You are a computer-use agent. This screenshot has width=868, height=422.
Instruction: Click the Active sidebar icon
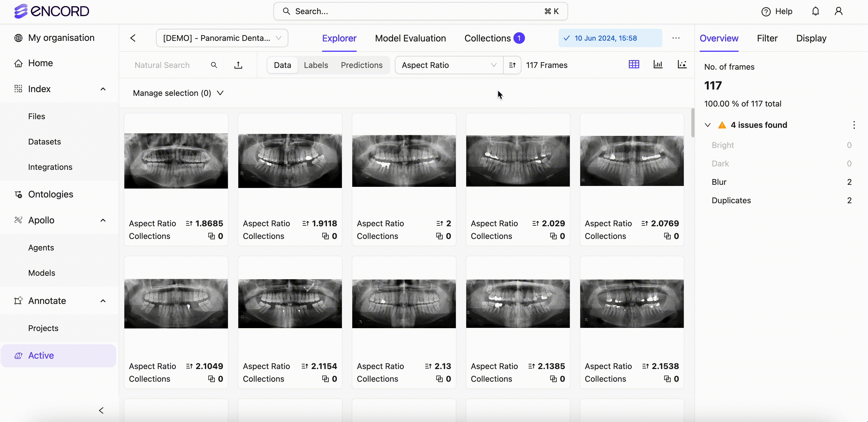pos(18,356)
